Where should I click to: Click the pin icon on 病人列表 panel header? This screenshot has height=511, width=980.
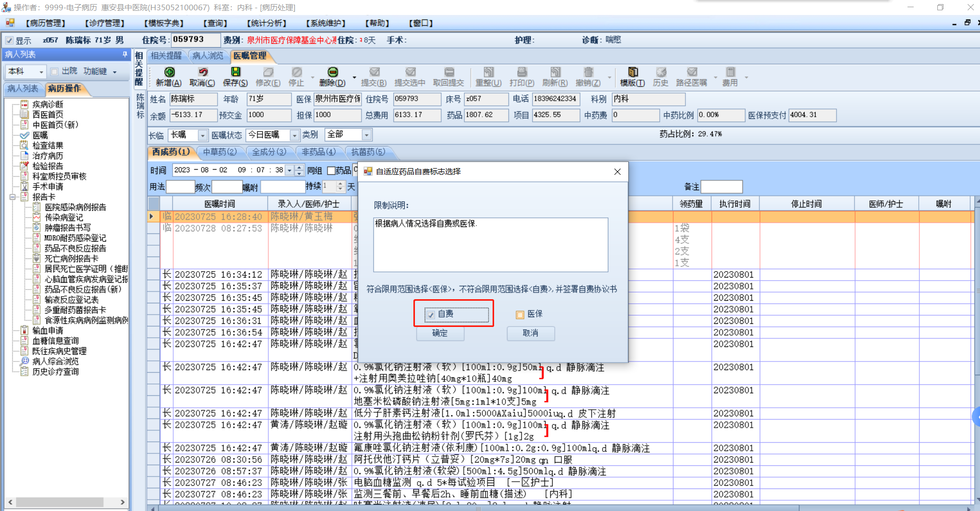pos(124,54)
